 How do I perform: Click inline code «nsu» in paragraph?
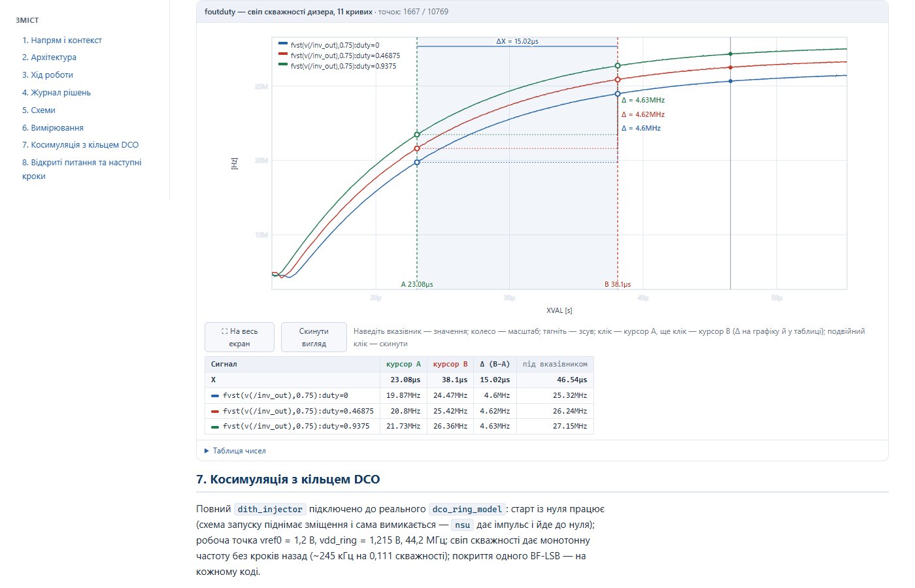[x=463, y=525]
